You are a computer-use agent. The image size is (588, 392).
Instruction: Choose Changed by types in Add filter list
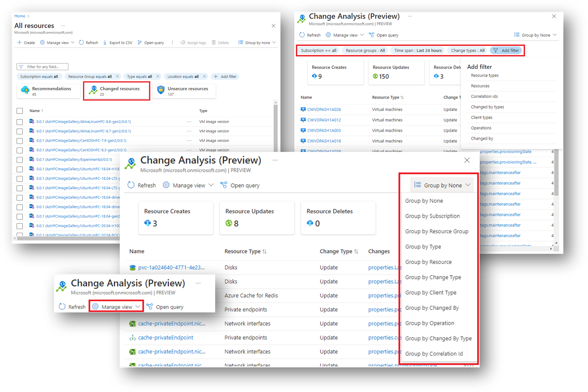(487, 107)
